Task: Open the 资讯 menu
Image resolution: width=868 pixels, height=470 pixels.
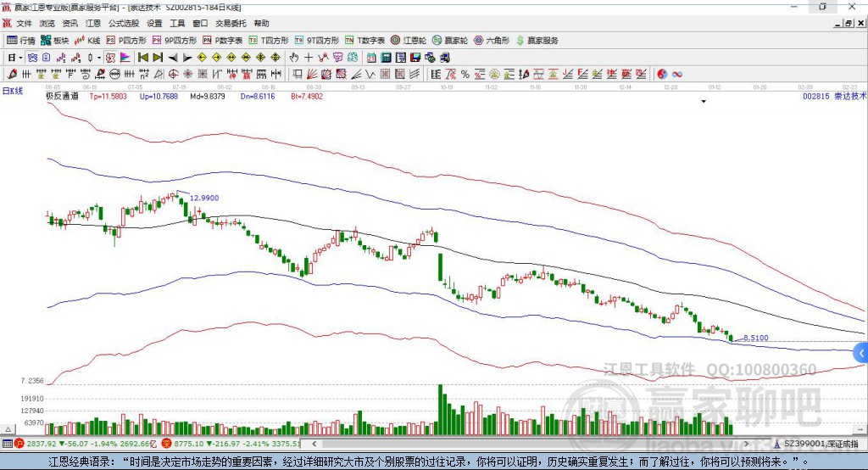Action: [70, 23]
